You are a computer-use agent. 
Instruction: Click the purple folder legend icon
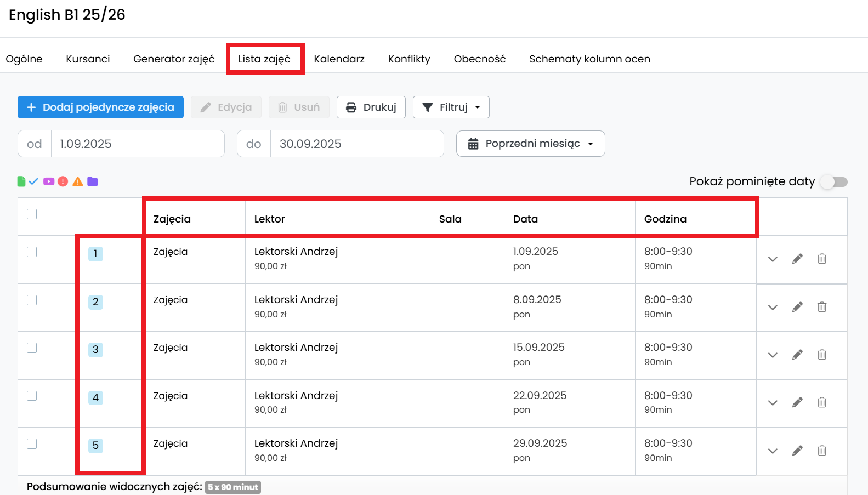click(x=93, y=181)
